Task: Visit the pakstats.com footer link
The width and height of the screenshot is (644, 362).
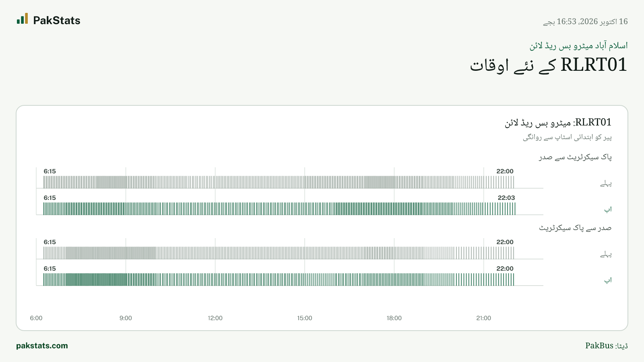Action: (42, 346)
